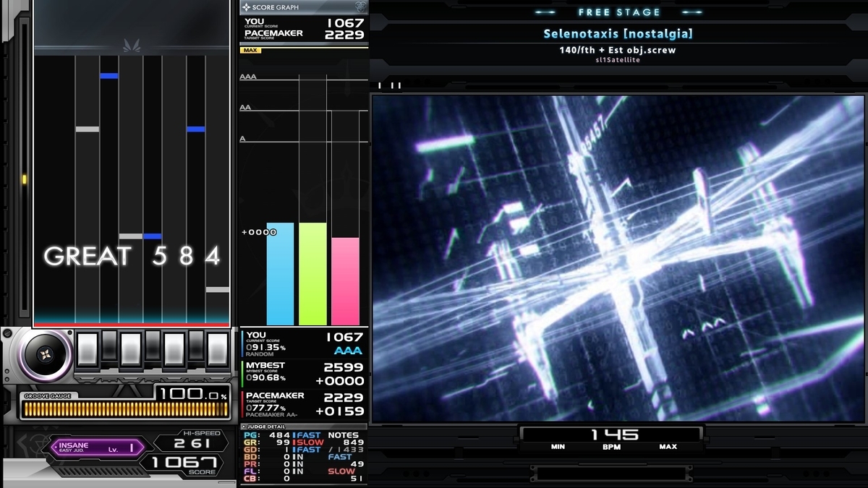Click the blue YOU score bar
The height and width of the screenshot is (488, 868).
coord(280,274)
